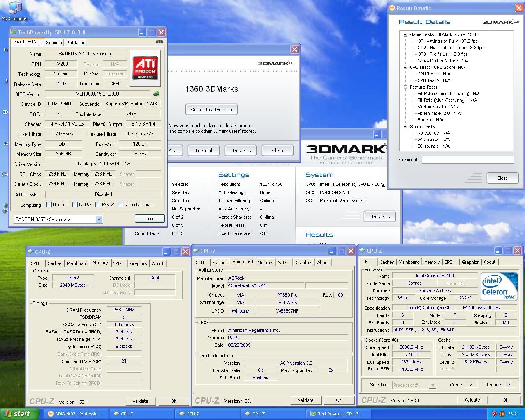Collapse the Sound Tests tree node
525x420 pixels.
click(x=405, y=127)
